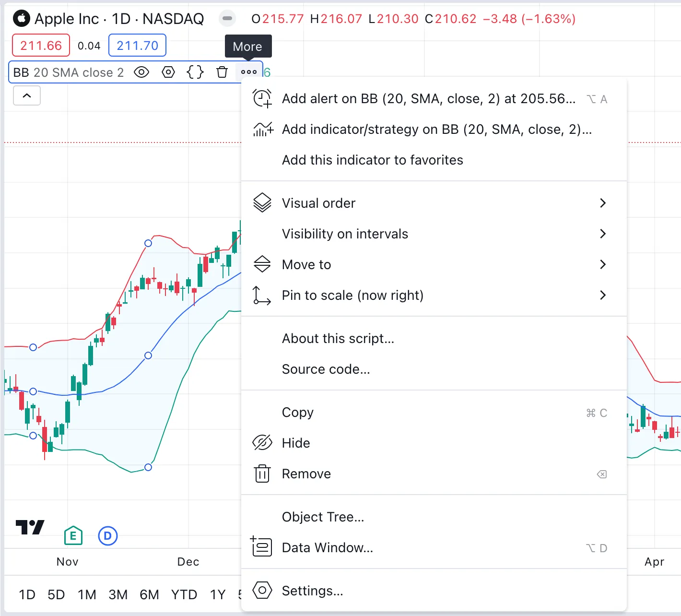Delete the BB indicator via trash icon
This screenshot has width=681, height=616.
pyautogui.click(x=222, y=72)
